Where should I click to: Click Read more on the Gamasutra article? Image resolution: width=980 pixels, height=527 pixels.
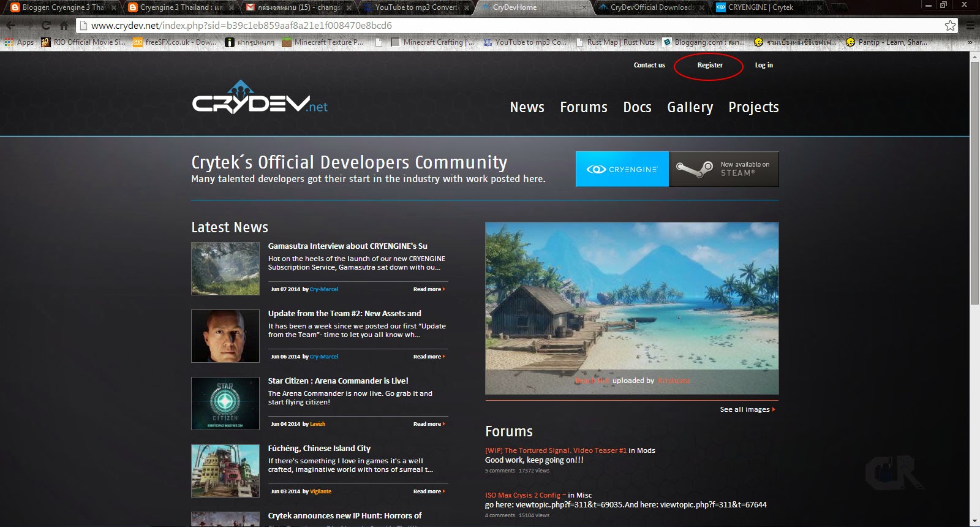click(429, 289)
